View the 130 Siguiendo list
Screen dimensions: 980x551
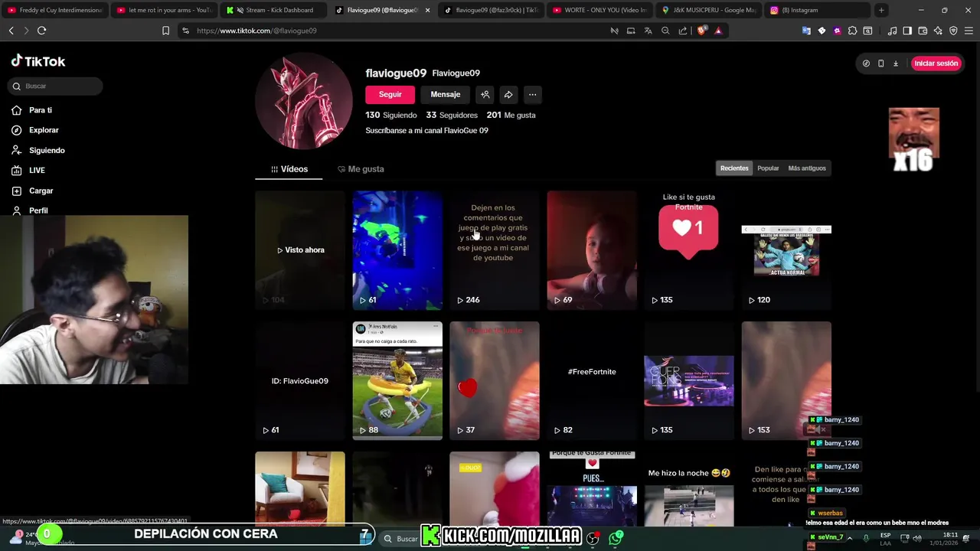(x=391, y=115)
